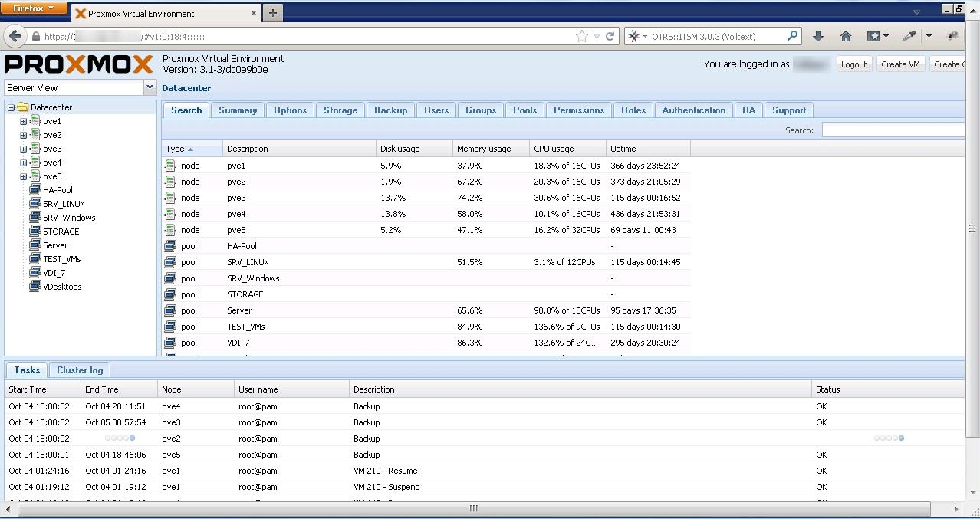Open the Server View dropdown
This screenshot has height=519, width=980.
pos(150,87)
